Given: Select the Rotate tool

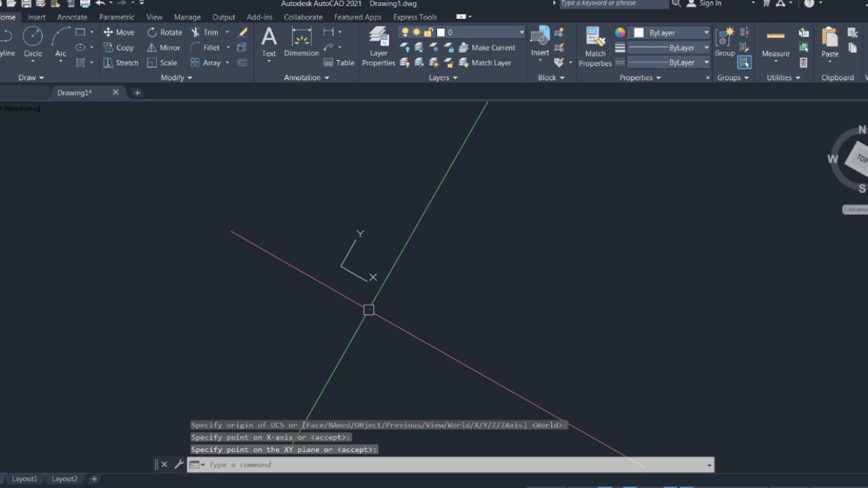Looking at the screenshot, I should tap(164, 32).
